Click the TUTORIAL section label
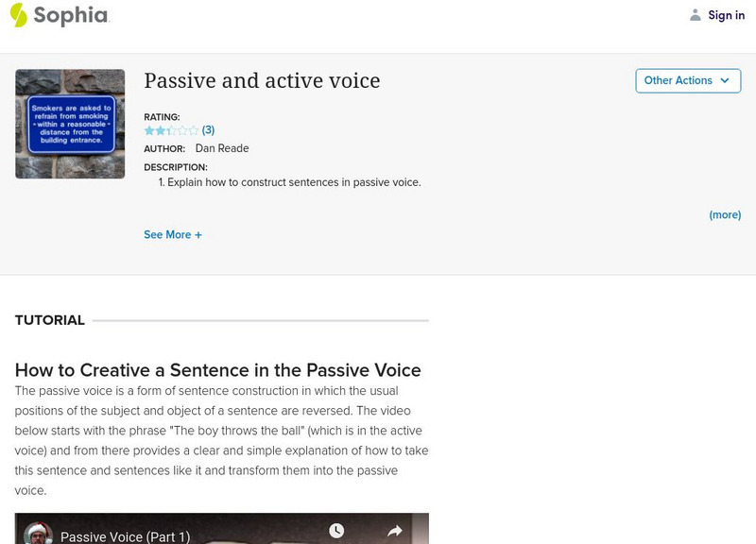This screenshot has height=544, width=756. coord(50,320)
